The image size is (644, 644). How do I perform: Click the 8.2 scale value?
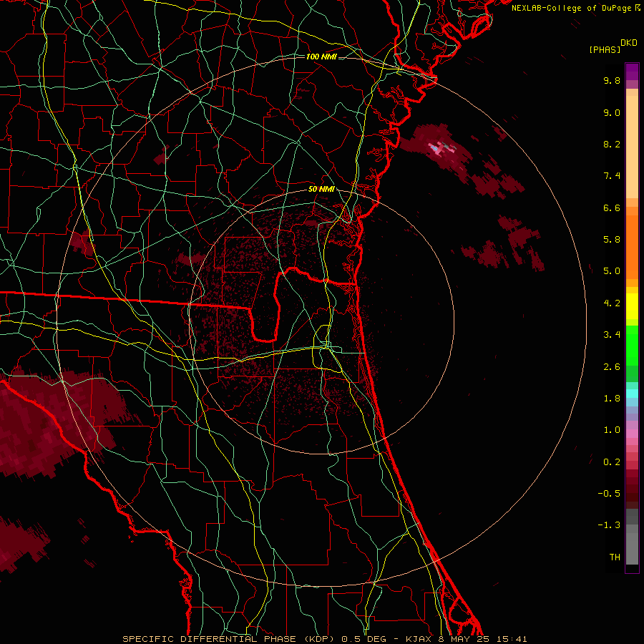[612, 144]
